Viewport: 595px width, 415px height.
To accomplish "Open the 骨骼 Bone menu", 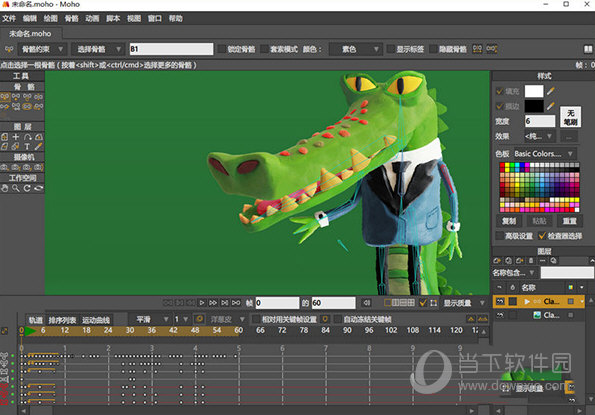I will (x=71, y=18).
